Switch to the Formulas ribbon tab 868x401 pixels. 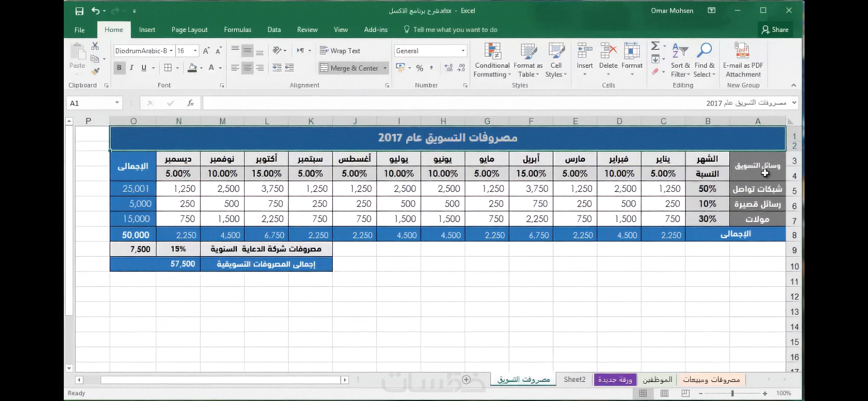[237, 30]
